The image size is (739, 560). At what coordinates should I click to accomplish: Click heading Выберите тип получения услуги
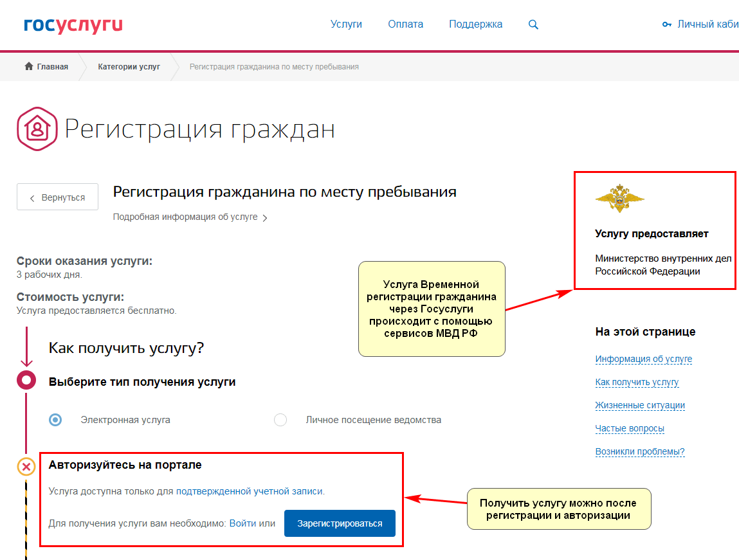(x=142, y=382)
